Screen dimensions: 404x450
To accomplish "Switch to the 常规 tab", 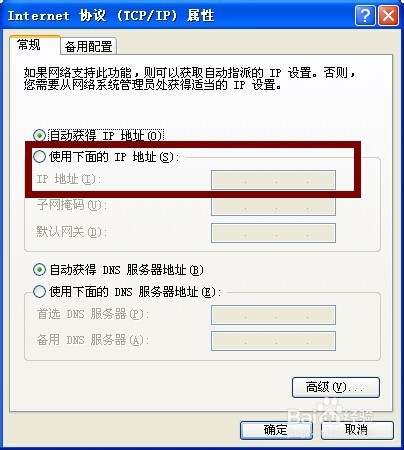I will pos(29,44).
